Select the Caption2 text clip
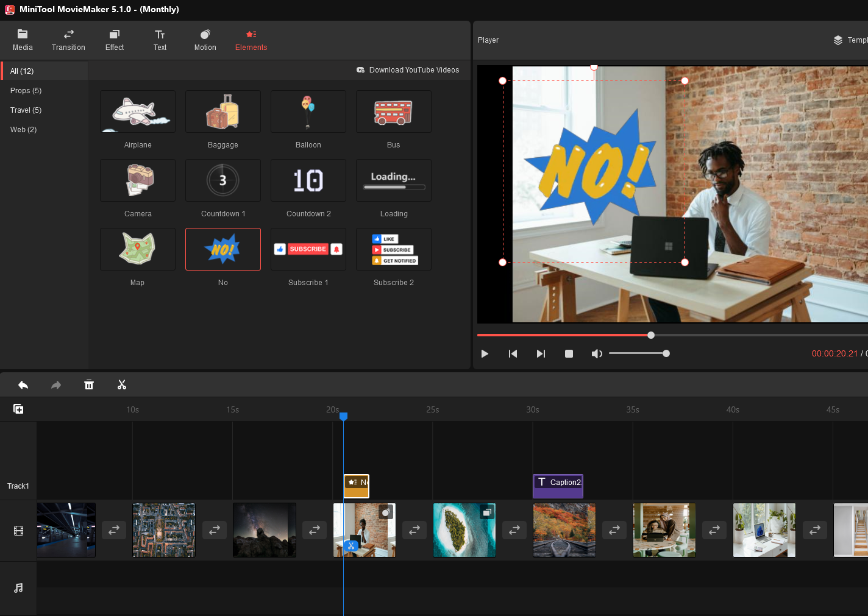This screenshot has width=868, height=616. [x=558, y=486]
